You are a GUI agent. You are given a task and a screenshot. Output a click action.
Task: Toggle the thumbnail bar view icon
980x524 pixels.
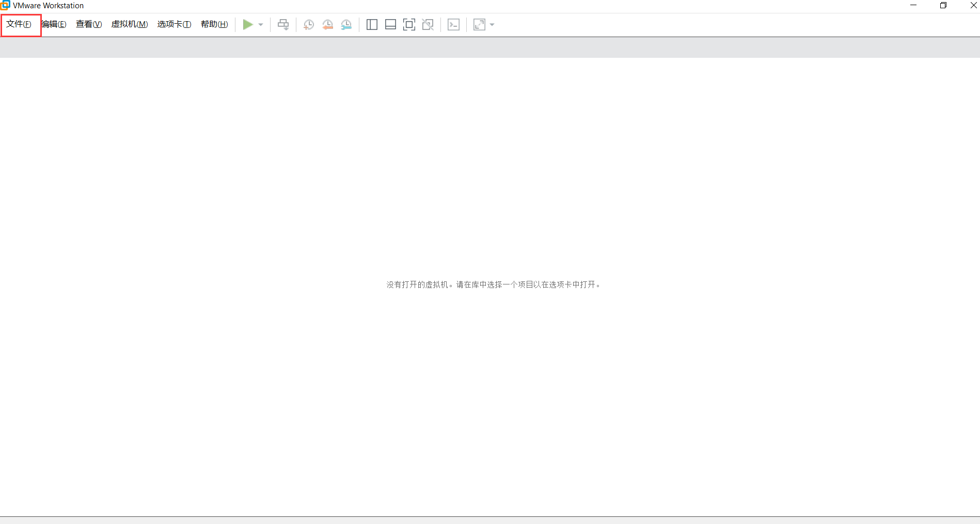(x=391, y=24)
